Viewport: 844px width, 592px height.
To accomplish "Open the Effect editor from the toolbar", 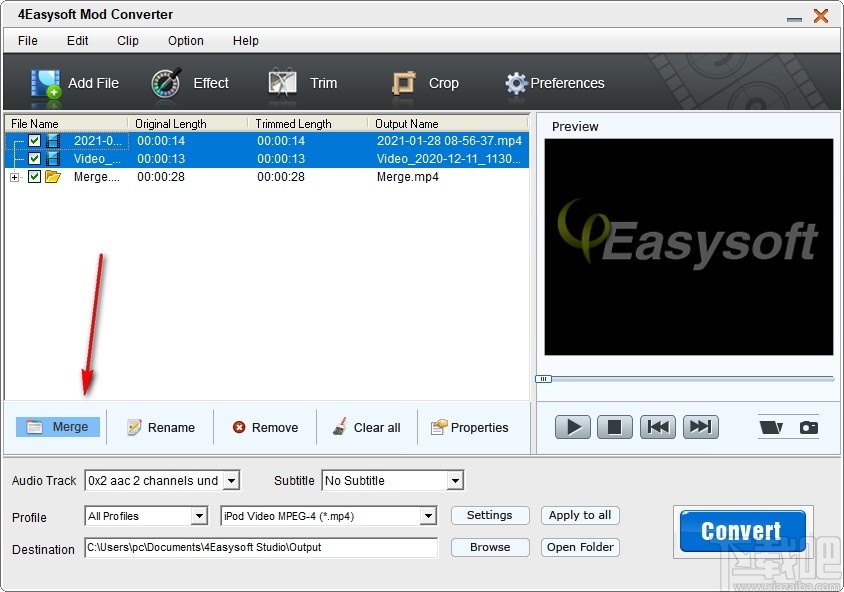I will coord(168,83).
